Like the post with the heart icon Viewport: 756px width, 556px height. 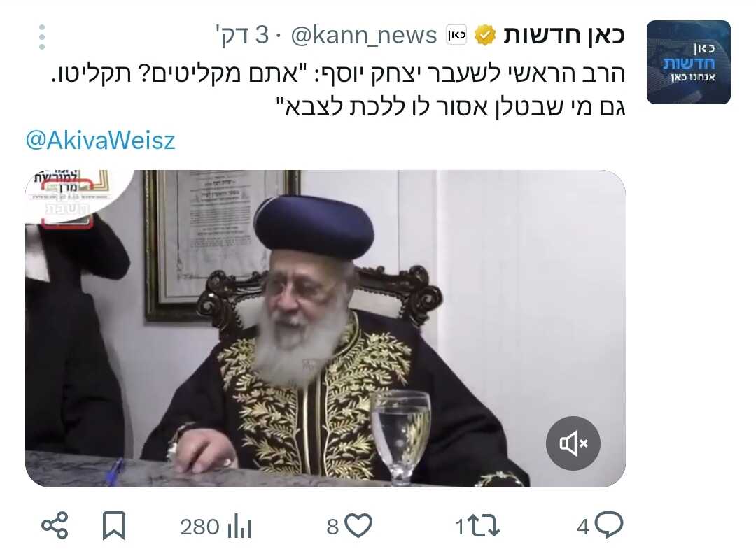tap(359, 526)
